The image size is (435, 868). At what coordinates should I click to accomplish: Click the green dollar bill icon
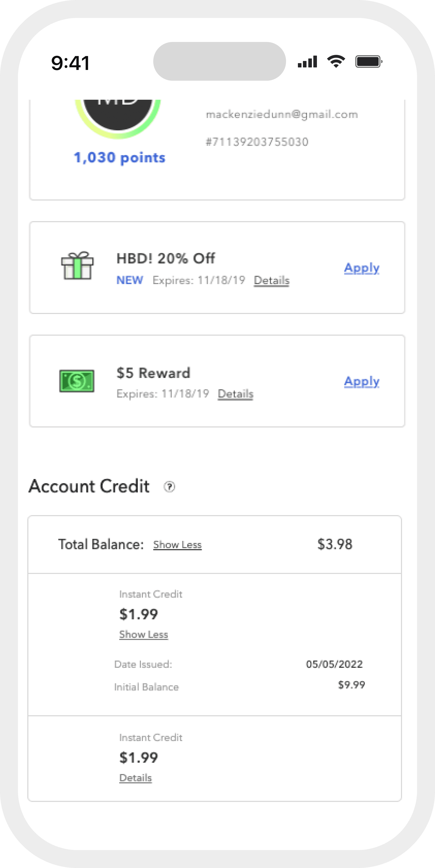click(x=77, y=381)
